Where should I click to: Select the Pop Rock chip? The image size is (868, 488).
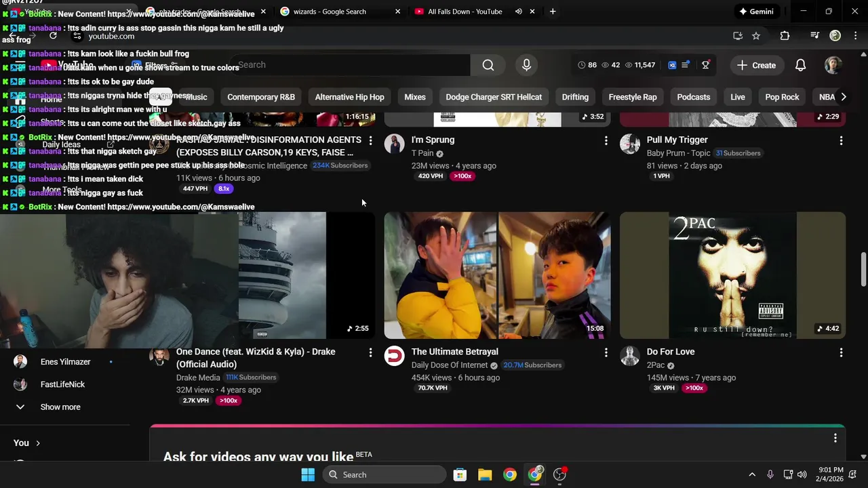coord(782,97)
